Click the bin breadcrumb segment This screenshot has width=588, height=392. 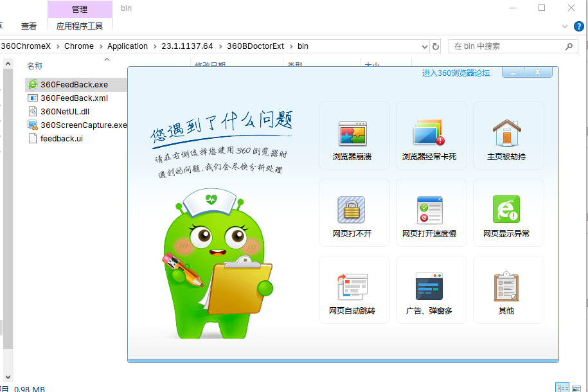303,46
